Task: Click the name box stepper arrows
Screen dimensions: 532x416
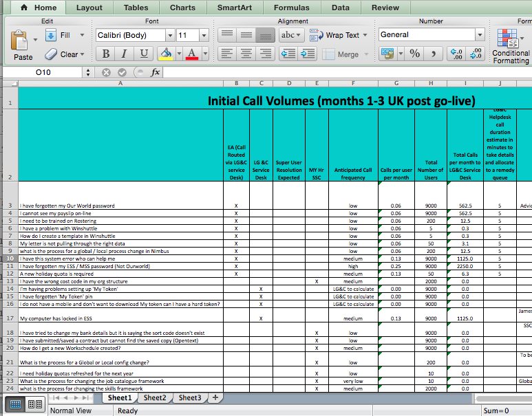Action: (x=88, y=72)
